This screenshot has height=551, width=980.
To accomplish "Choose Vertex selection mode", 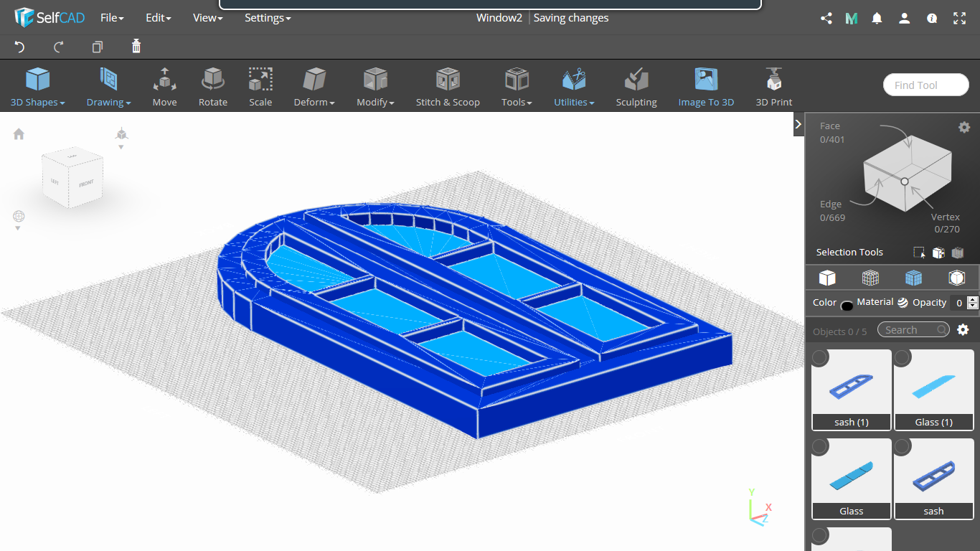I will (x=946, y=223).
